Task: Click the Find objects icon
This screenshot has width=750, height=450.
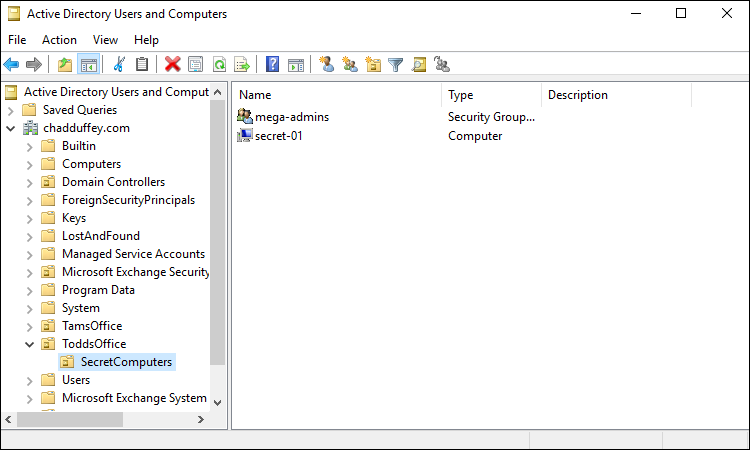Action: [419, 64]
